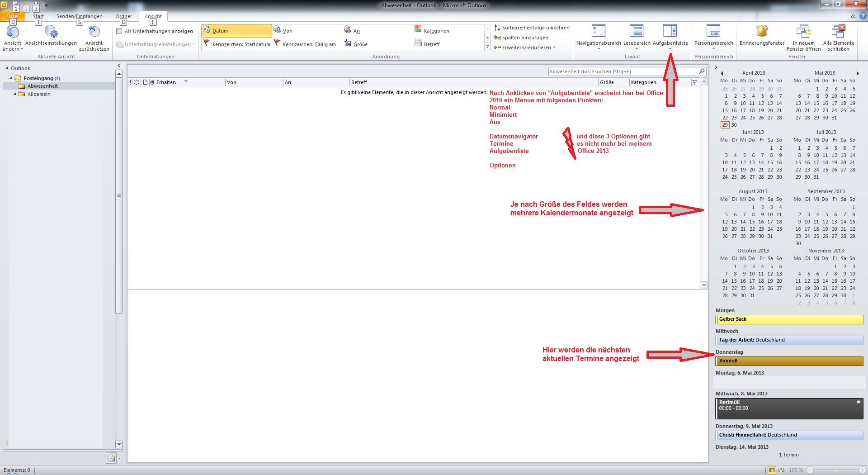The image size is (868, 475).
Task: Click the search magnifier icon
Action: click(702, 71)
